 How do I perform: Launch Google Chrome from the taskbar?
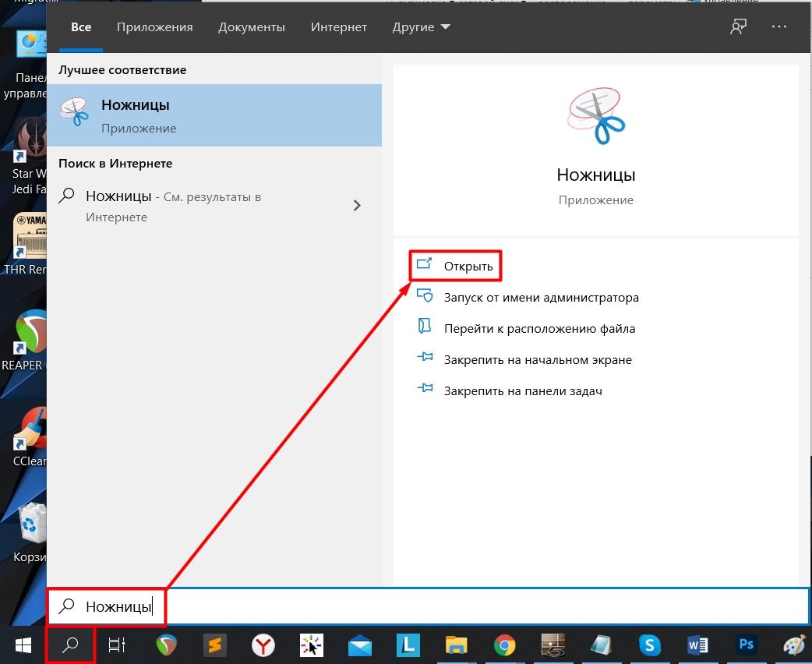pyautogui.click(x=504, y=645)
